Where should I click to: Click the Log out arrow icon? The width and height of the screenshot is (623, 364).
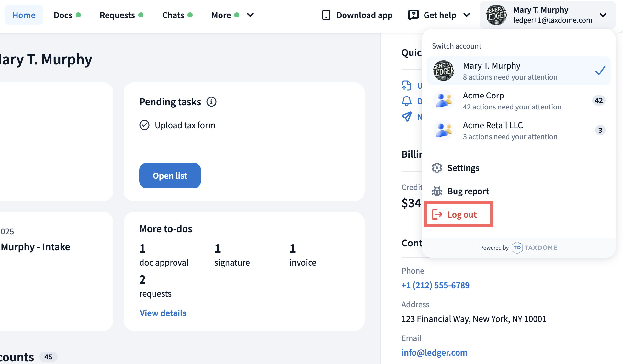click(x=437, y=214)
